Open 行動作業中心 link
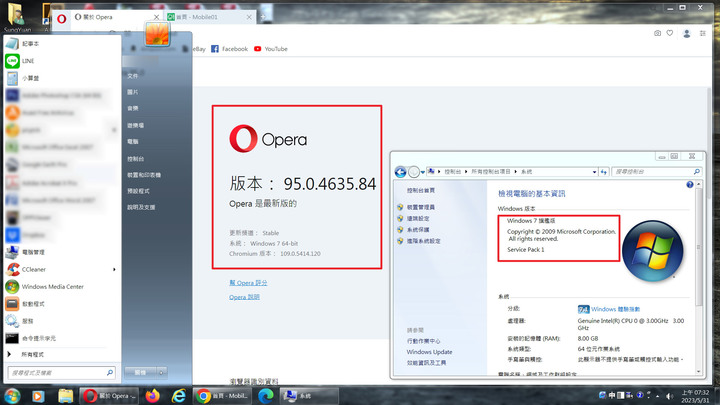Screen dimensions: 720x405 click(x=423, y=341)
